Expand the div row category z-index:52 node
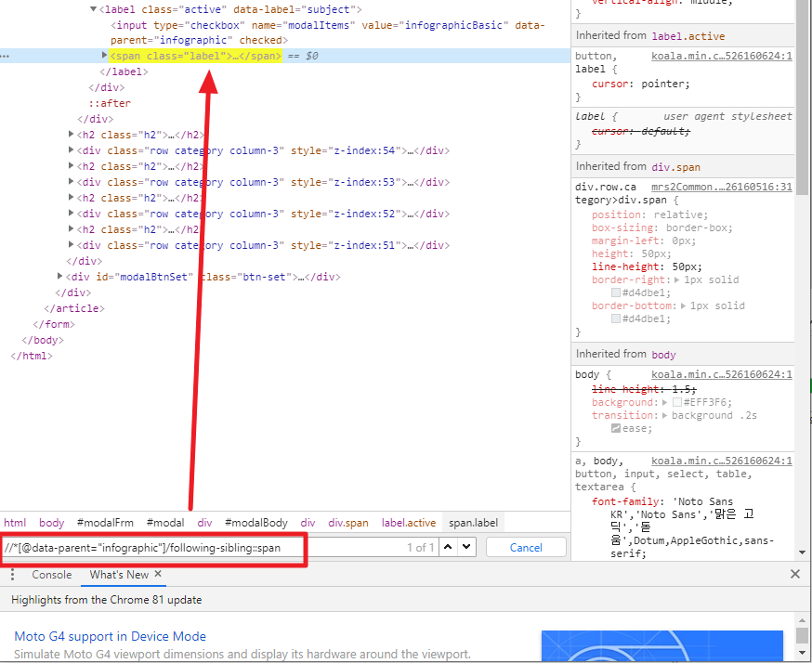The image size is (812, 663). click(x=71, y=214)
